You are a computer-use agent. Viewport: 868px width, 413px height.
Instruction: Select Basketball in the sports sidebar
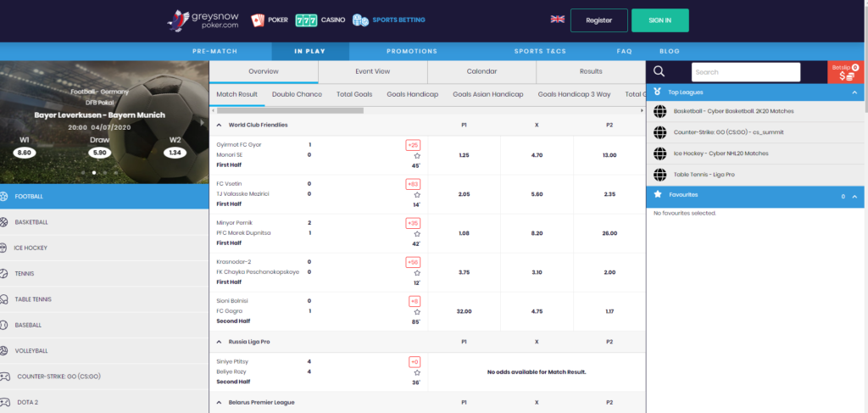click(104, 222)
